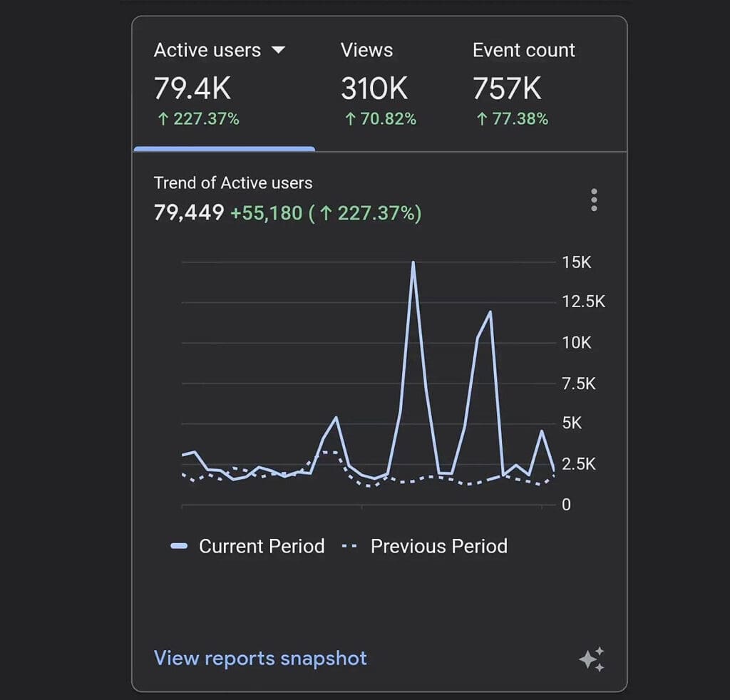Click the 227.37% increase under Active users tab
Viewport: 730px width, 700px height.
197,119
